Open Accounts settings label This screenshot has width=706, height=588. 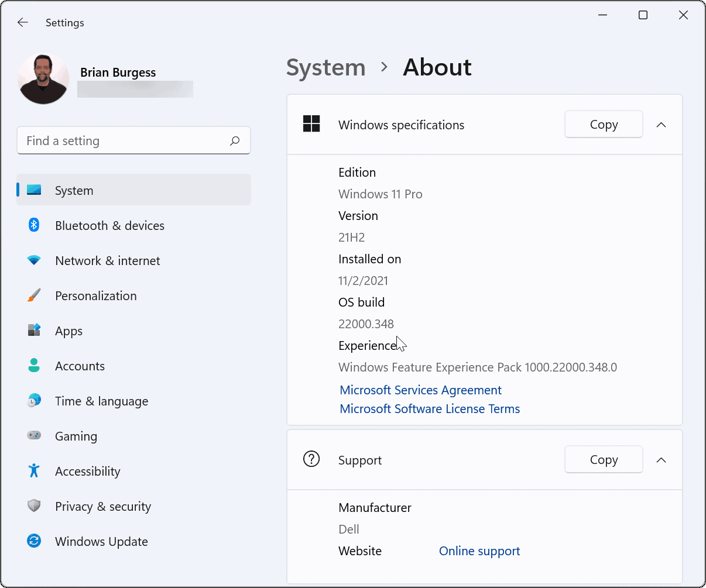coord(80,366)
